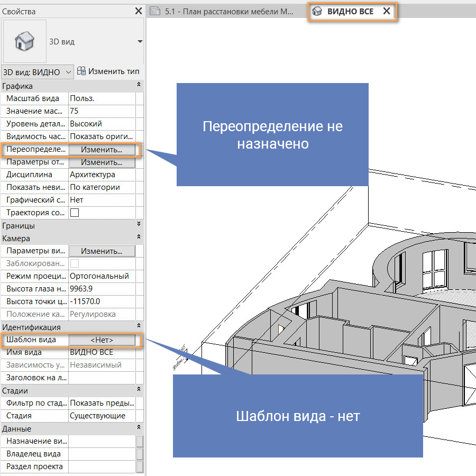Click the Показать невидимые value По категории
The image size is (476, 476).
(102, 187)
